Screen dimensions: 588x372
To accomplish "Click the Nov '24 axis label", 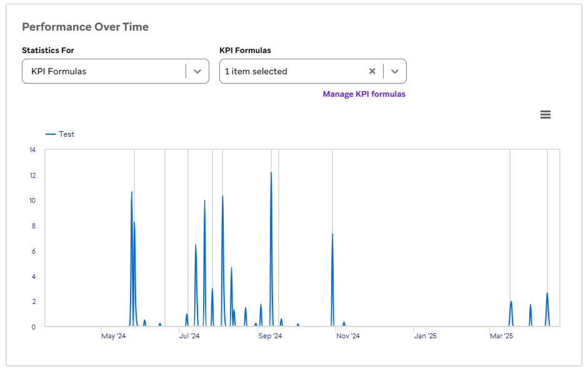I will [348, 336].
